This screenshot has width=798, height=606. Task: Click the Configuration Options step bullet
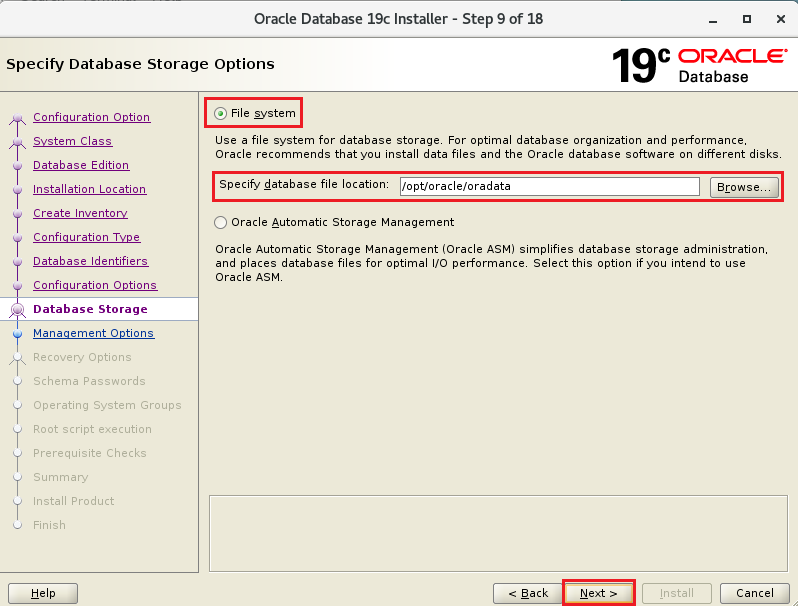coord(18,285)
